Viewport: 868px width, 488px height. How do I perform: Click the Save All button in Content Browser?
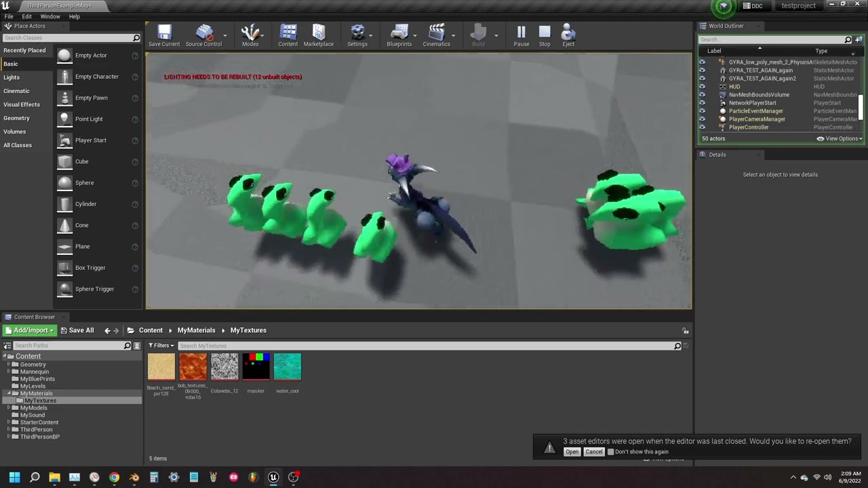coord(77,331)
